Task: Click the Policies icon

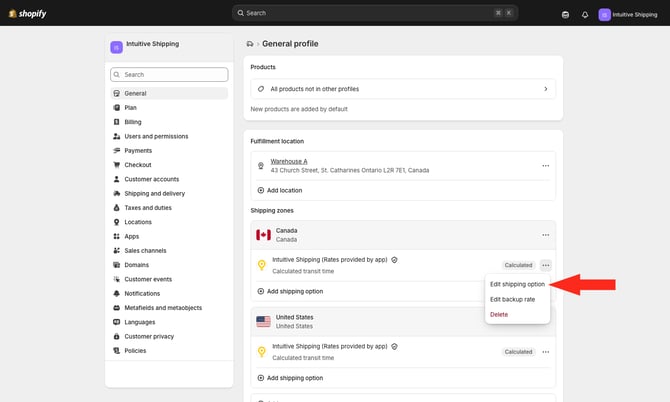Action: (x=116, y=351)
